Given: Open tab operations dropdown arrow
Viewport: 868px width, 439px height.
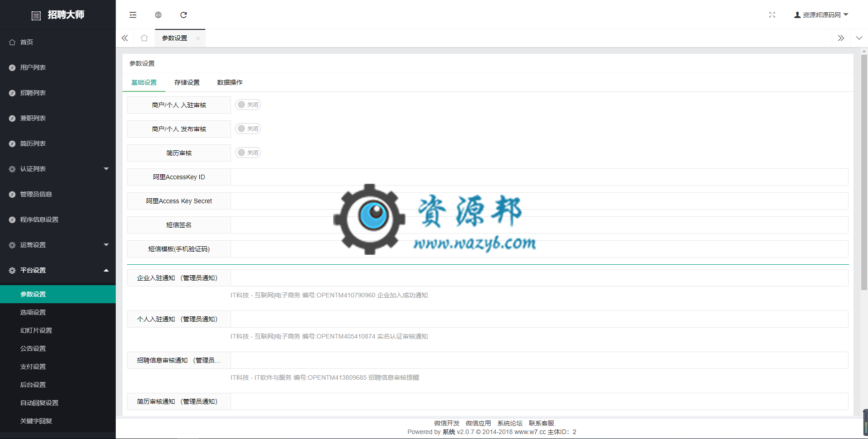Looking at the screenshot, I should (x=859, y=38).
